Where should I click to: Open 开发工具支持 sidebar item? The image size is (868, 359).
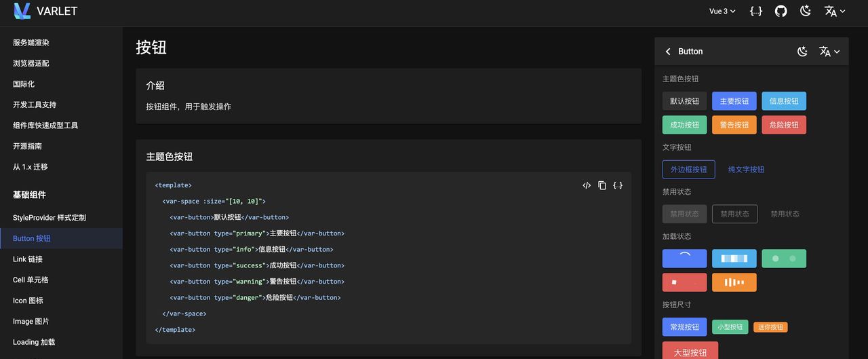point(61,105)
